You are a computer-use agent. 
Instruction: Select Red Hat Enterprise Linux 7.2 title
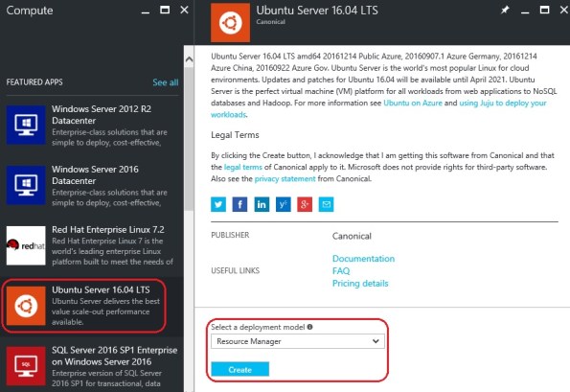tap(108, 229)
